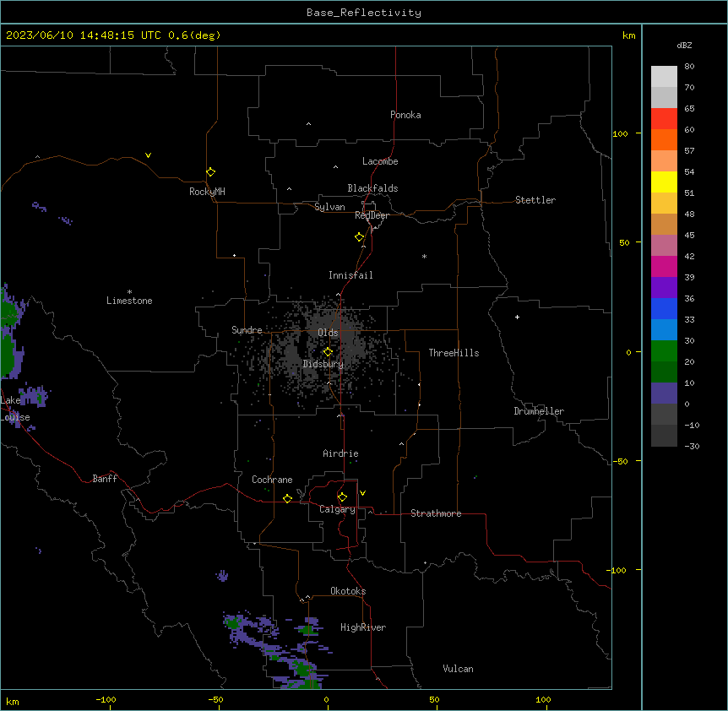Image resolution: width=728 pixels, height=711 pixels.
Task: Click the red 65 dBZ legend swatch
Action: pos(664,118)
